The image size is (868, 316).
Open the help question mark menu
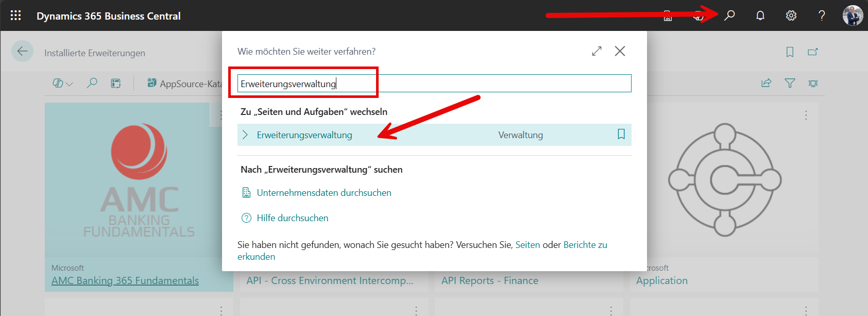[822, 15]
